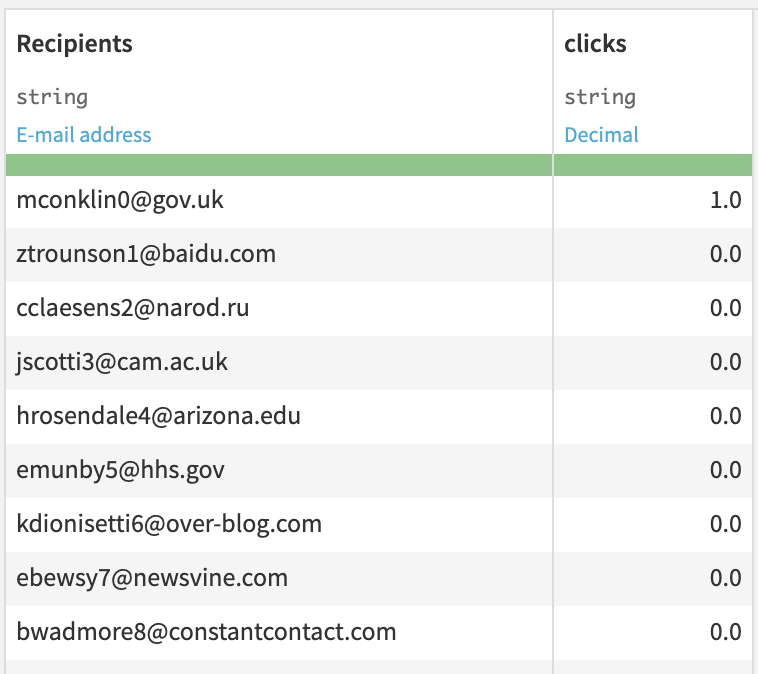
Task: Click the Recipients column header
Action: tap(74, 44)
